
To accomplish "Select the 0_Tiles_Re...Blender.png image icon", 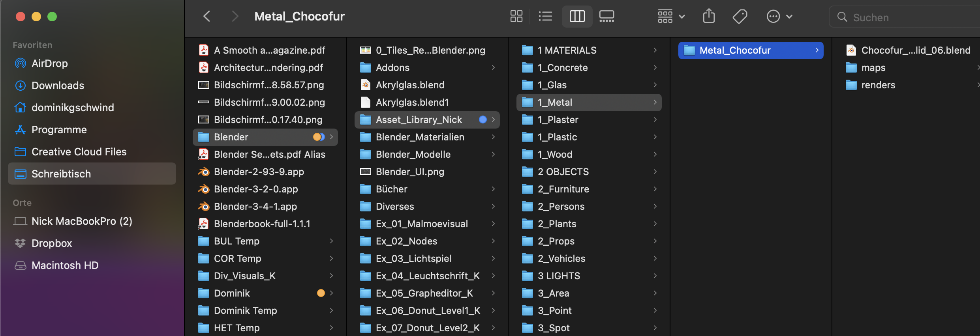I will click(x=366, y=50).
